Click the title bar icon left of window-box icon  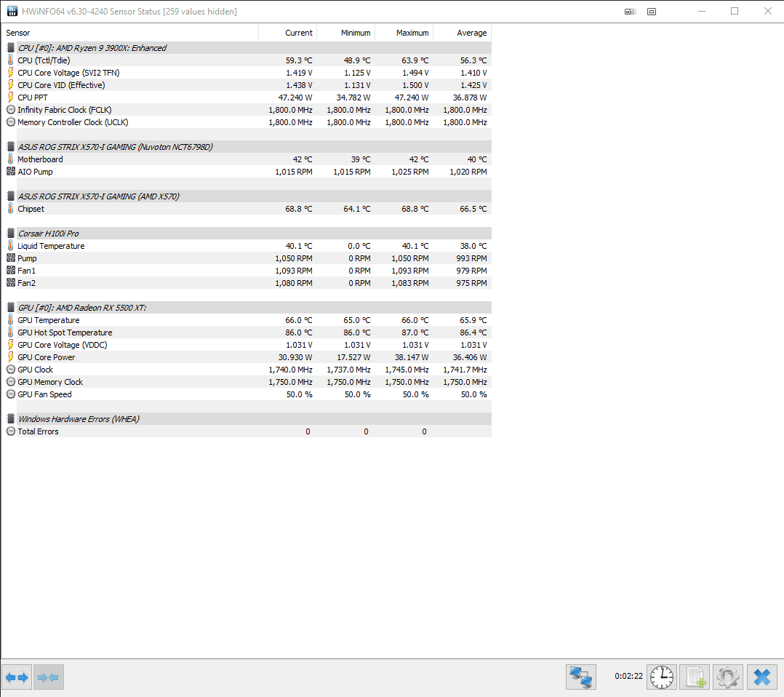pos(630,12)
